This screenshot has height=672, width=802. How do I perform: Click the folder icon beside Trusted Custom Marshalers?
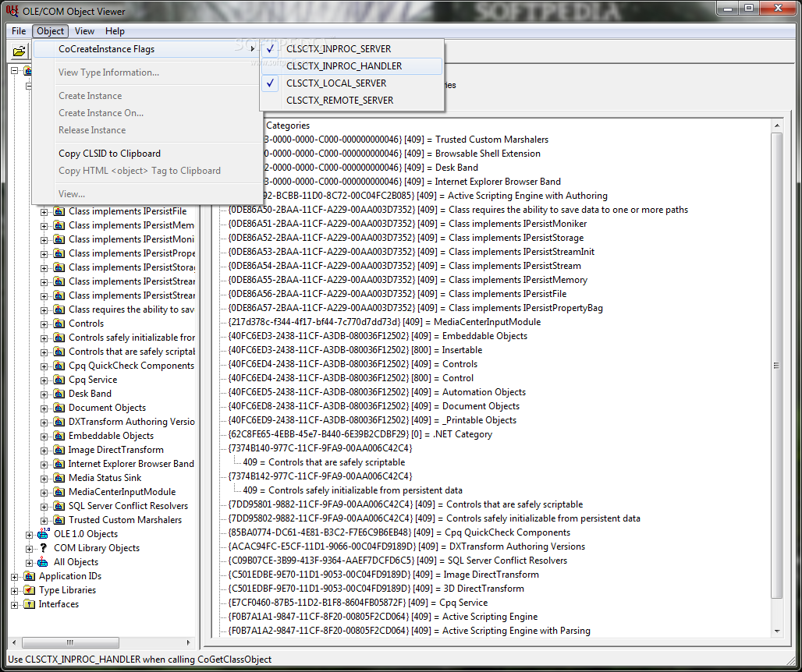pos(59,520)
